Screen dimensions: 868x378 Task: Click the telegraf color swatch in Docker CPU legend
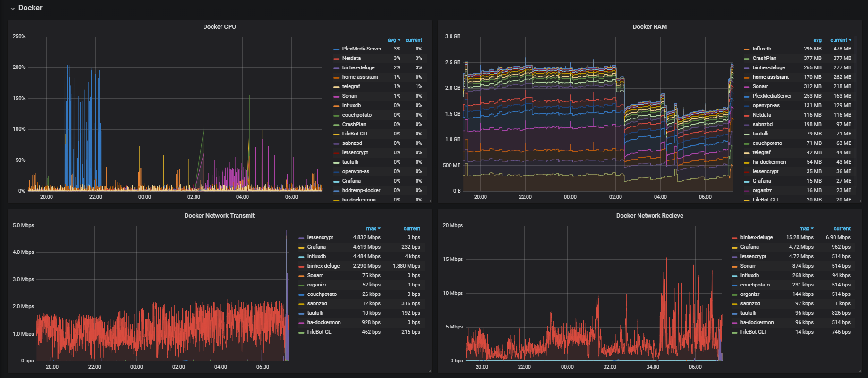pos(336,87)
